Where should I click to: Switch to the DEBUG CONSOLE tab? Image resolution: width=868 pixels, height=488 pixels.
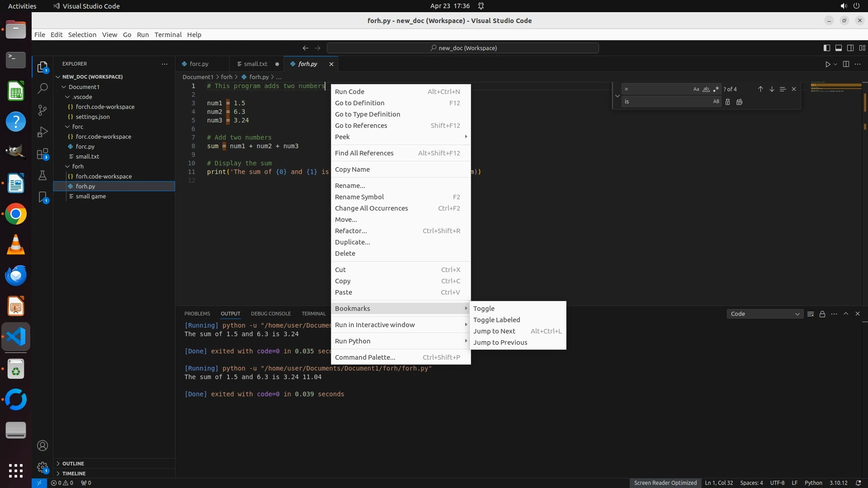coord(270,314)
